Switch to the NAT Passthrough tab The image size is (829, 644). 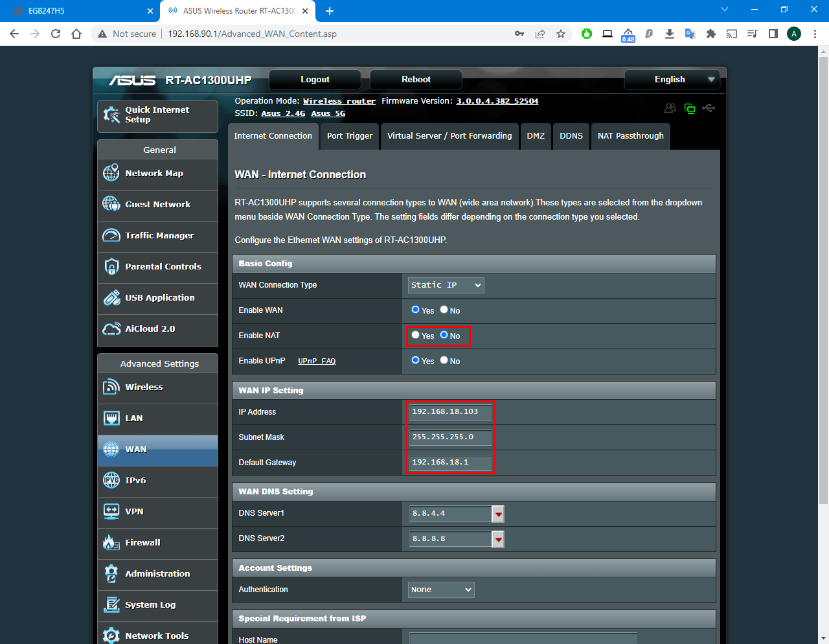[x=631, y=136]
